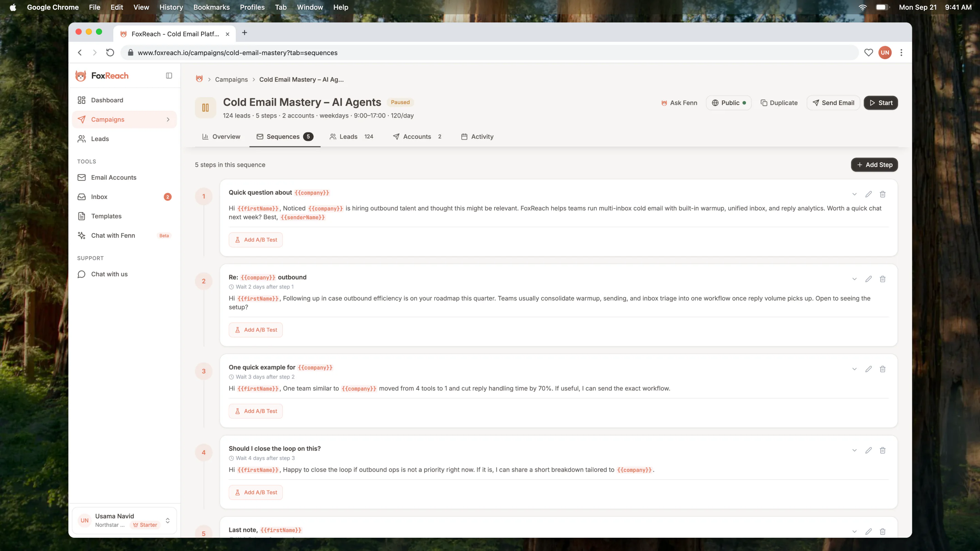
Task: Edit step 2 with pencil icon
Action: [868, 279]
